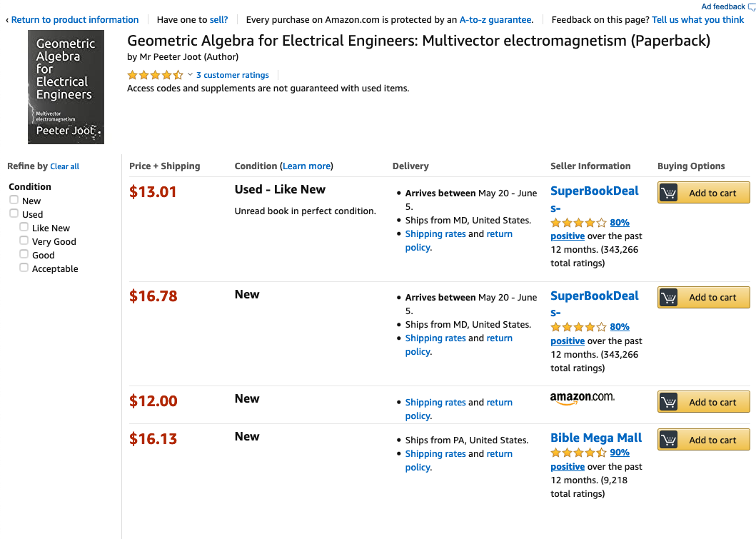Enable the Like New filter checkbox

point(24,227)
